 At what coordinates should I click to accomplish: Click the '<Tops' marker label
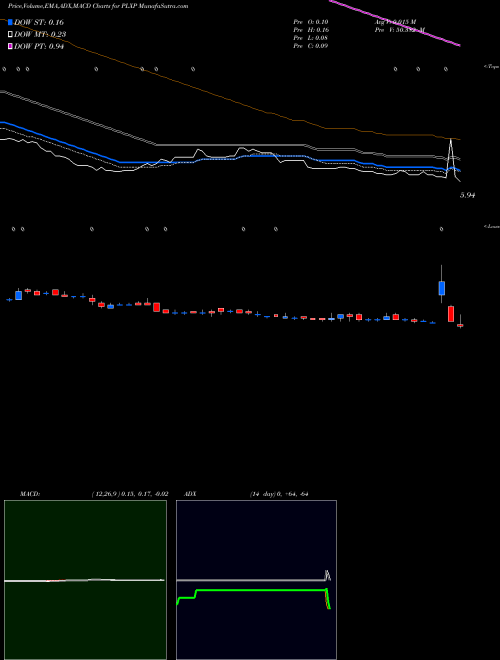pos(491,67)
